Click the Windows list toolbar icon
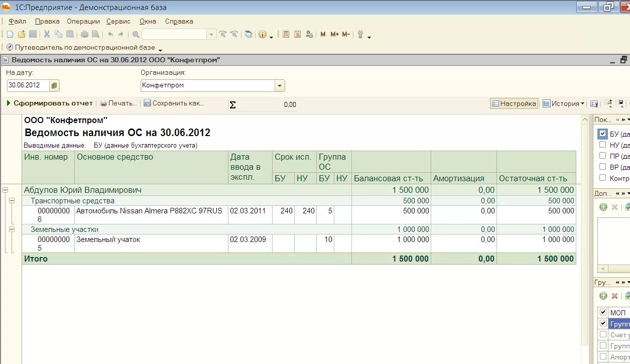The width and height of the screenshot is (630, 364). 248,35
